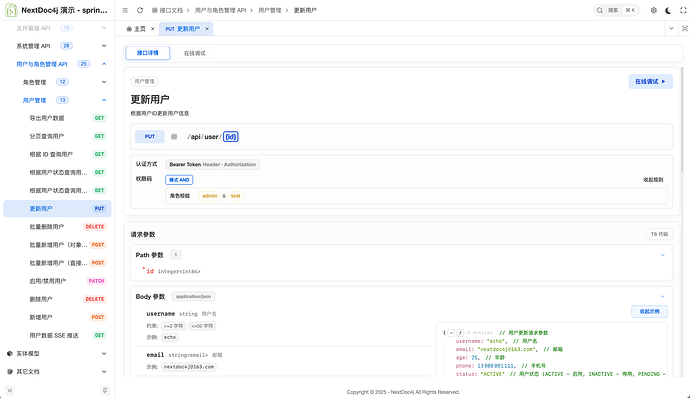Viewport: 690px width, 398px height.
Task: Click the refresh page icon
Action: [140, 10]
